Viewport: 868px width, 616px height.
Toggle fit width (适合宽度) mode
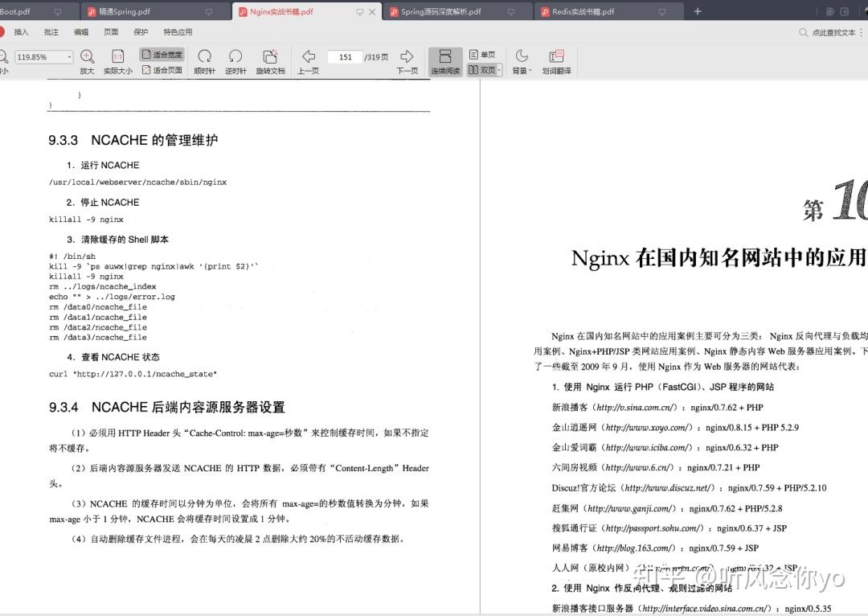click(x=162, y=55)
